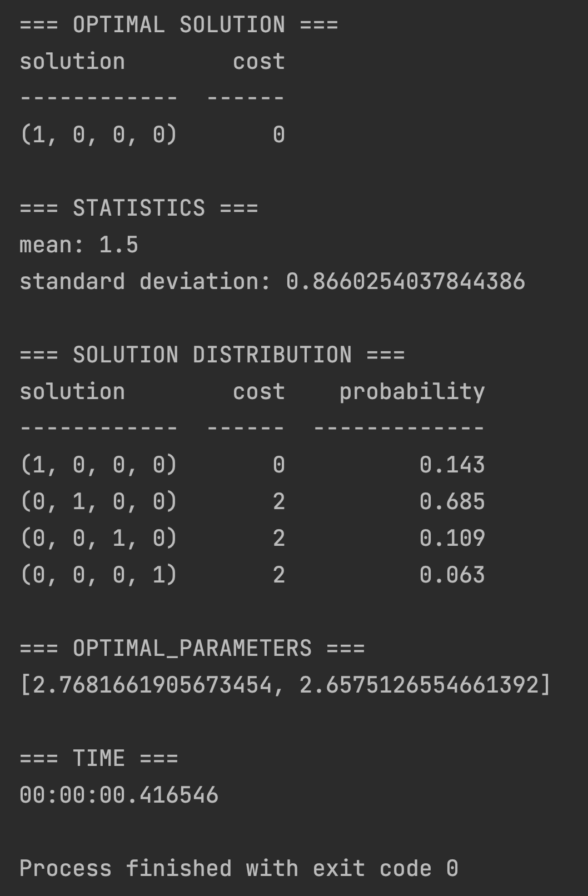The width and height of the screenshot is (588, 896).
Task: Click the parameter value 2.7681661905673454
Action: (152, 685)
